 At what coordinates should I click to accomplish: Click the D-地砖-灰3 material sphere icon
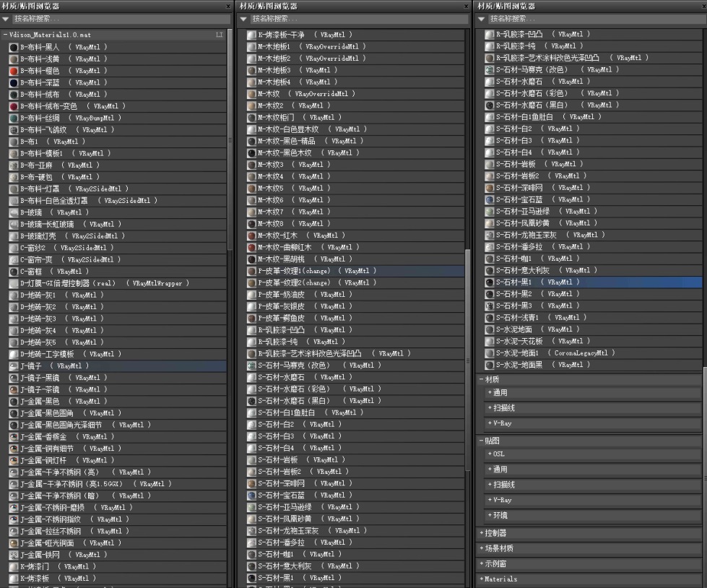point(14,319)
